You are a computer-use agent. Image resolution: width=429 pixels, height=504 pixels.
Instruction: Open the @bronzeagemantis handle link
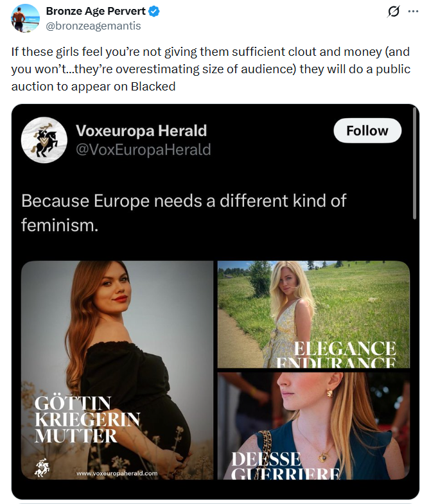tap(93, 26)
